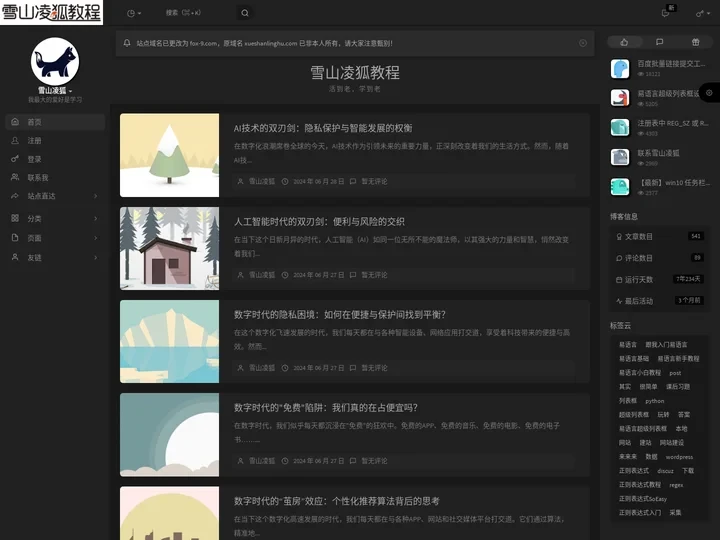Open article AI技术的双刃剑
Screen dimensions: 720x540
(323, 128)
